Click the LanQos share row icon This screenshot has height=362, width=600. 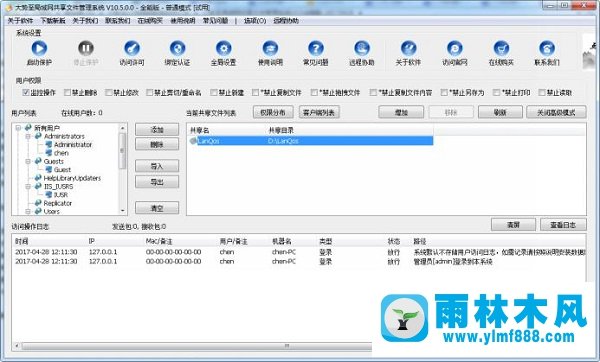point(193,141)
